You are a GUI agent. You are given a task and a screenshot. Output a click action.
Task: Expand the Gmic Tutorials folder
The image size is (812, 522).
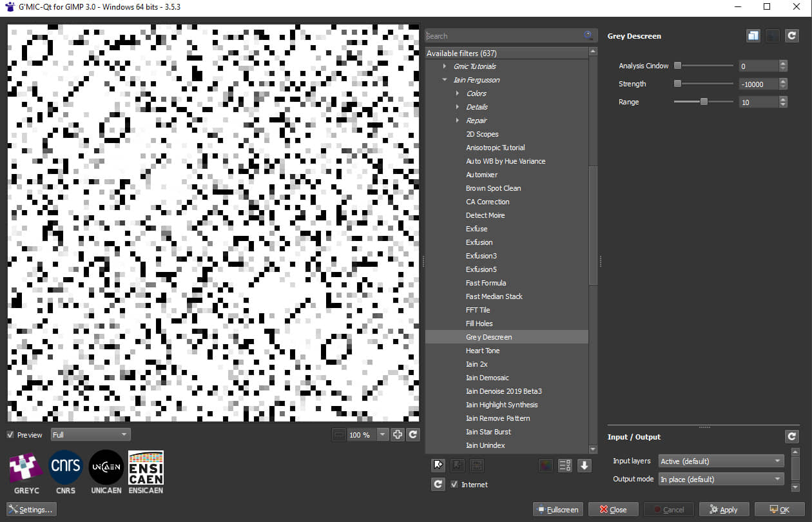(444, 66)
